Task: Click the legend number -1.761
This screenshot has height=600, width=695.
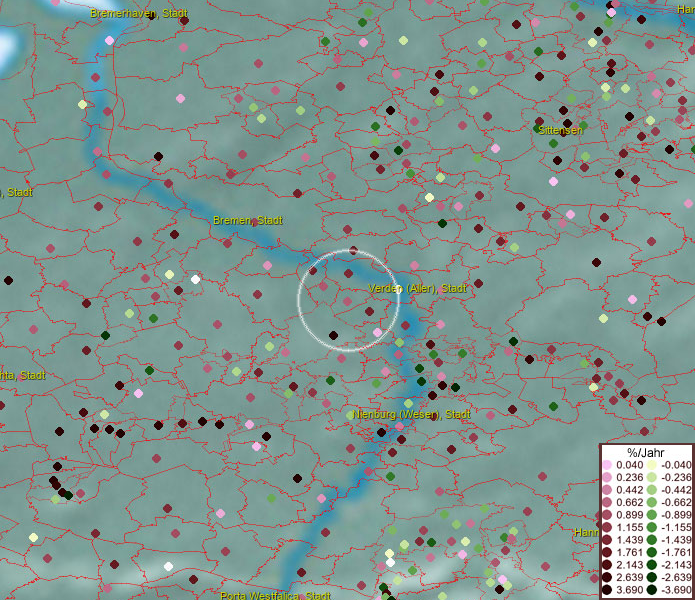Action: [x=676, y=552]
